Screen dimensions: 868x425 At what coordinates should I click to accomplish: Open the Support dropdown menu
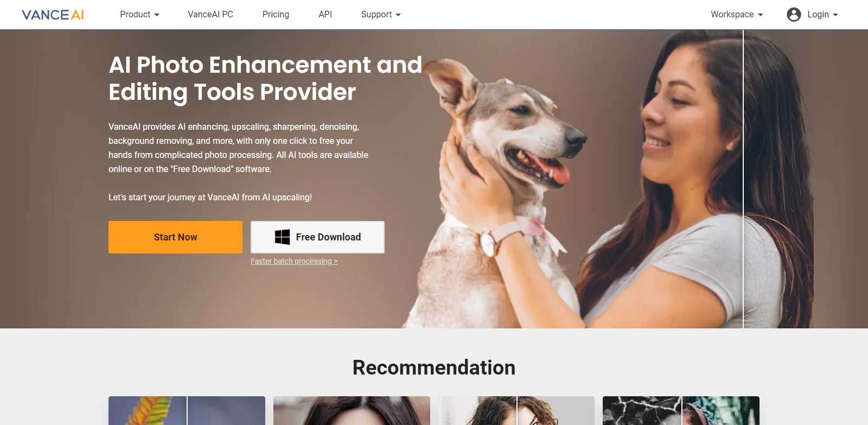381,15
